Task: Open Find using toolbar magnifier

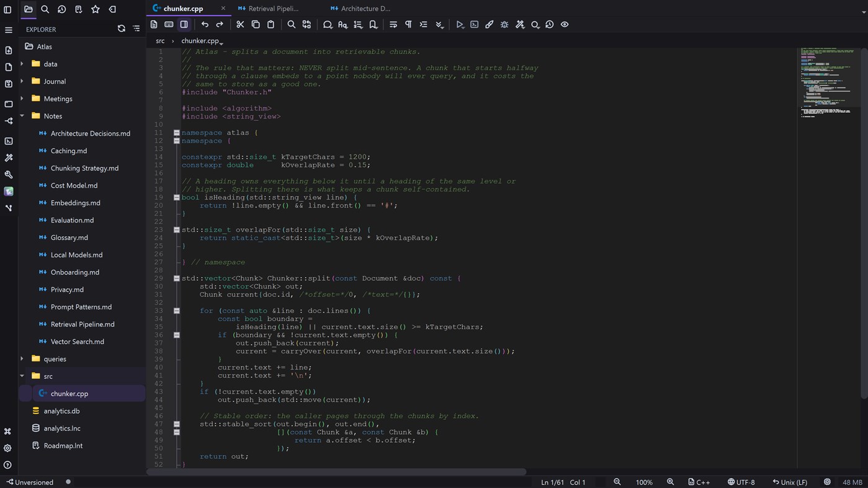Action: pyautogui.click(x=291, y=25)
